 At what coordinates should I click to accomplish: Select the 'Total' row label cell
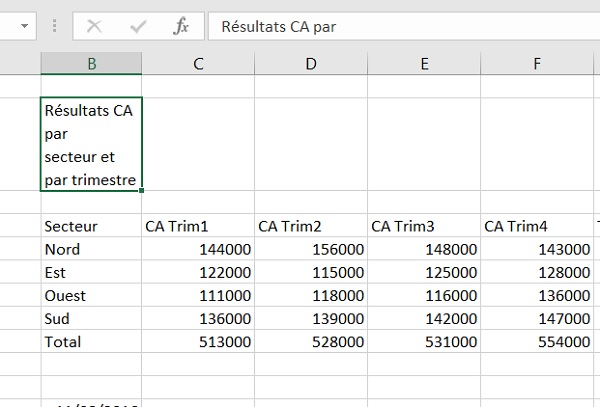coord(91,342)
